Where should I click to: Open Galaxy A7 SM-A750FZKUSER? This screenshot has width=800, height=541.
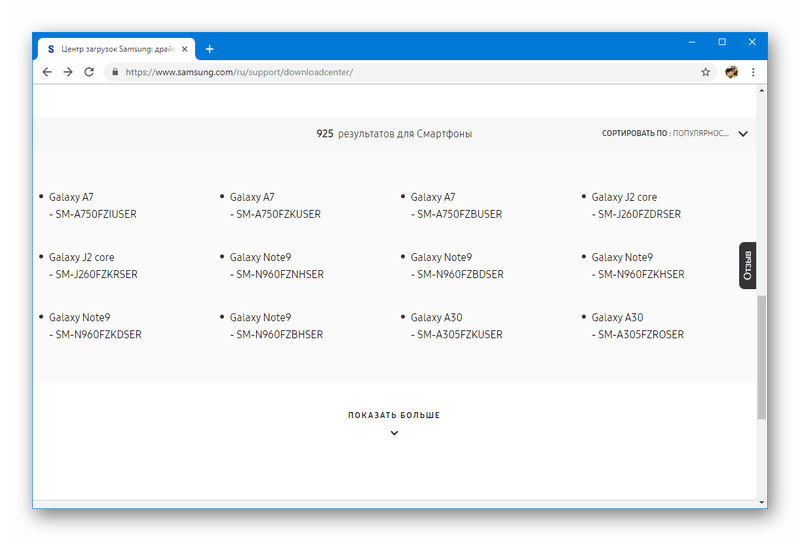(275, 205)
